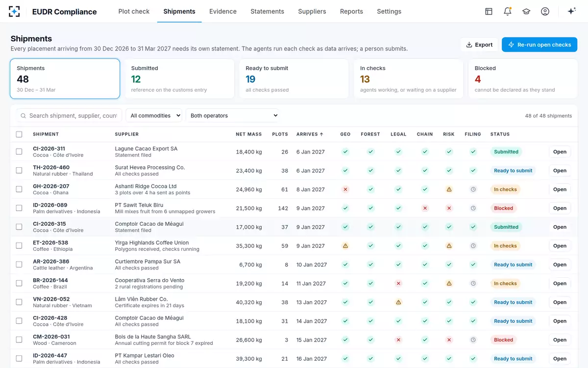Viewport: 588px width, 368px height.
Task: Click the failed GEO icon for GH-2026-207
Action: tap(345, 189)
